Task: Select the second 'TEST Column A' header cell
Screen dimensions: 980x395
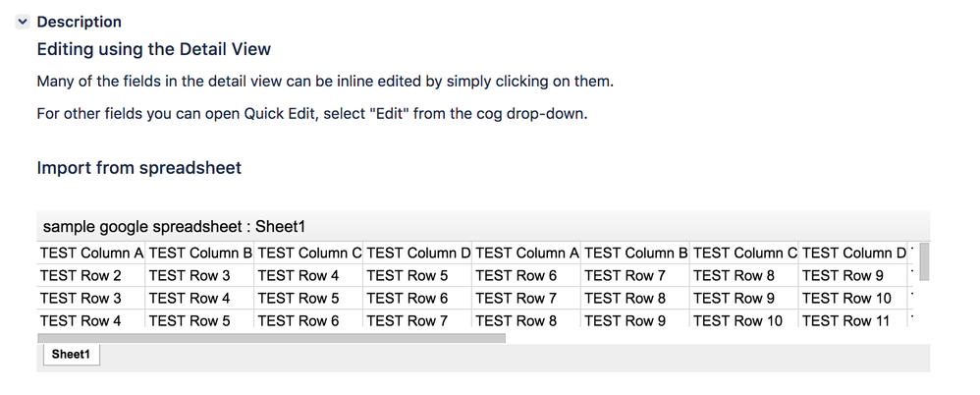Action: (x=527, y=254)
